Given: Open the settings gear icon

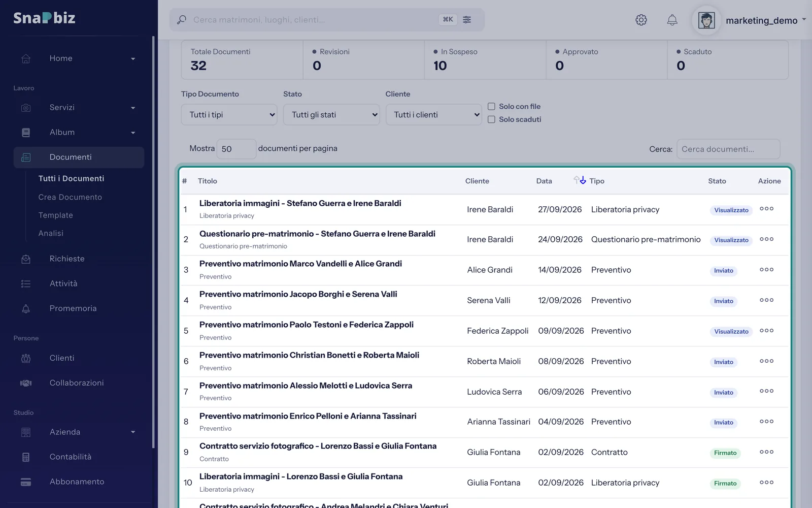Looking at the screenshot, I should pos(641,20).
